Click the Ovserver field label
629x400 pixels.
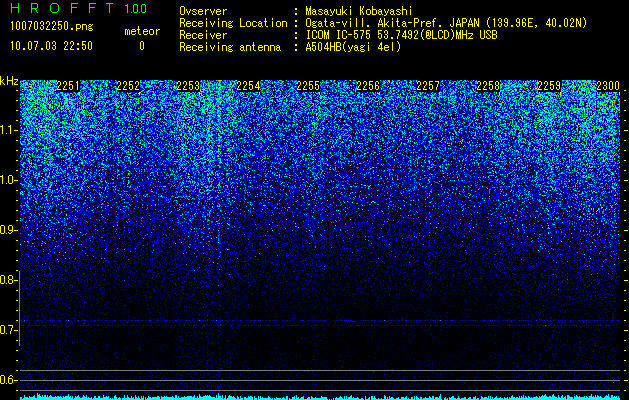203,11
